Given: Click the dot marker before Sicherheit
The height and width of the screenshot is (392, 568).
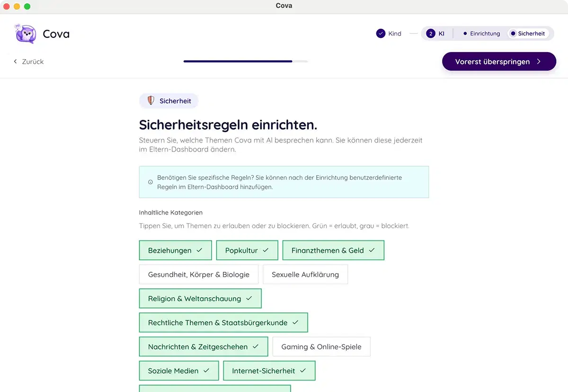Looking at the screenshot, I should (x=513, y=34).
